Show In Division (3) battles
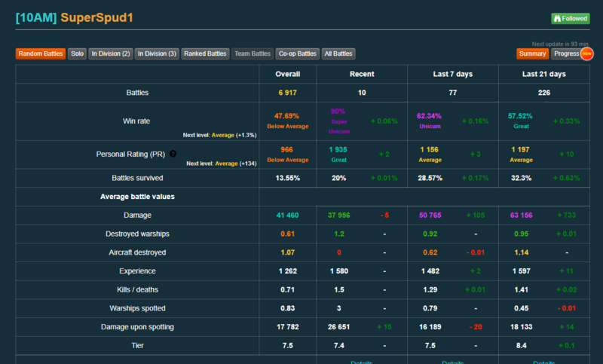Screen dimensions: 603x364 pos(157,54)
